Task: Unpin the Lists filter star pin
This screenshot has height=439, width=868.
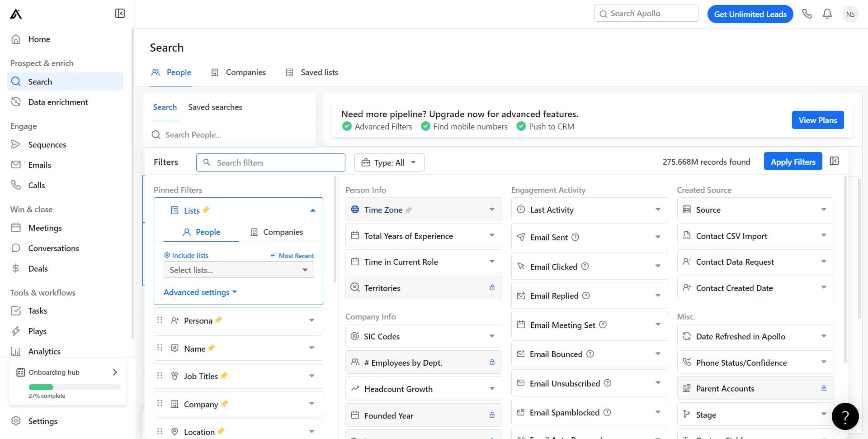Action: (206, 210)
